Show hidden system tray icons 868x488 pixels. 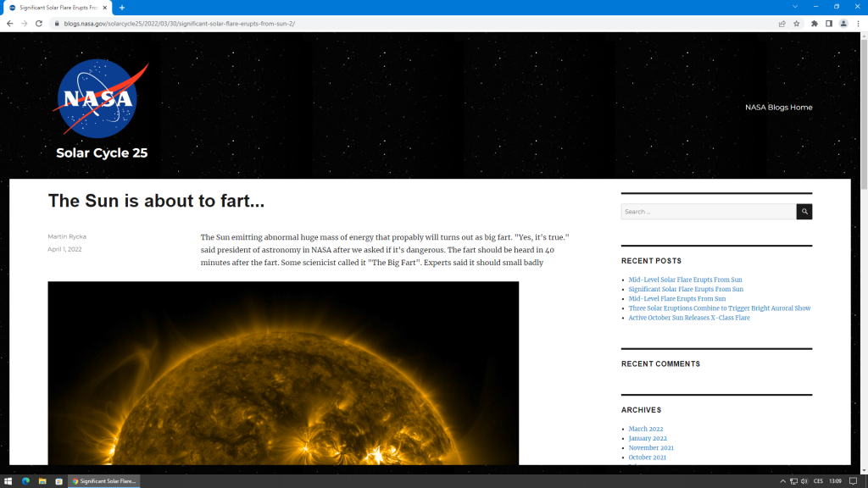[782, 481]
